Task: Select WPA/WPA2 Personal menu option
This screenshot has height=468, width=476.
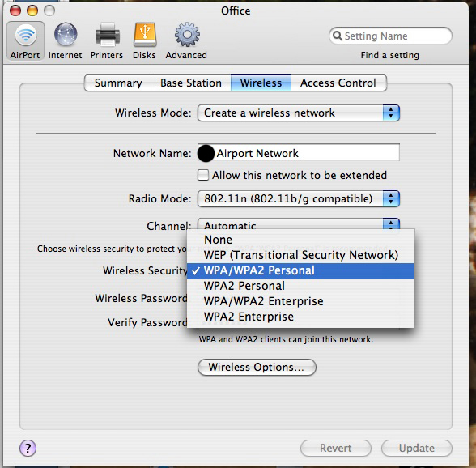Action: point(301,270)
